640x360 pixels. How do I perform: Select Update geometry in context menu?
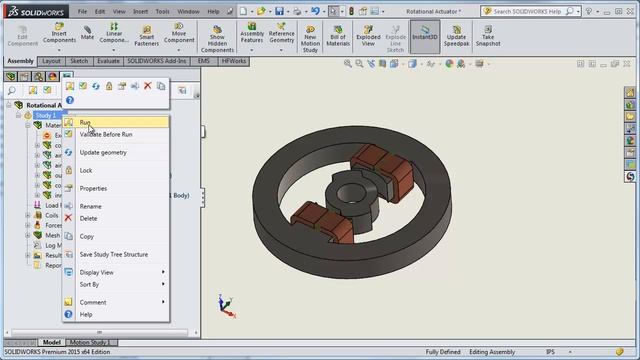coord(116,152)
